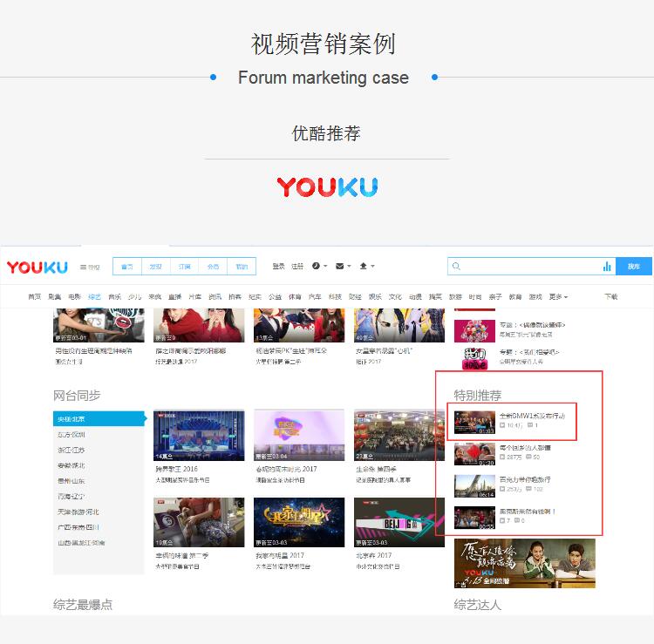Click the movie ad banner below 特别推荐
The image size is (654, 644).
click(525, 563)
